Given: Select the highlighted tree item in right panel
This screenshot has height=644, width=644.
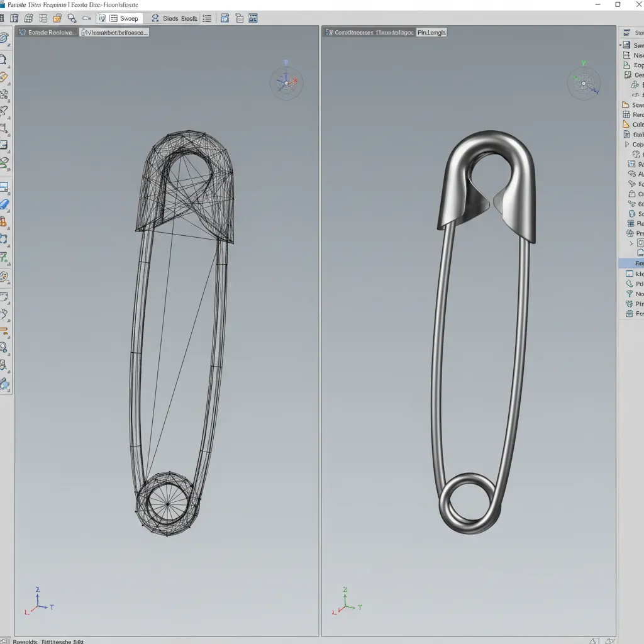Looking at the screenshot, I should point(632,264).
